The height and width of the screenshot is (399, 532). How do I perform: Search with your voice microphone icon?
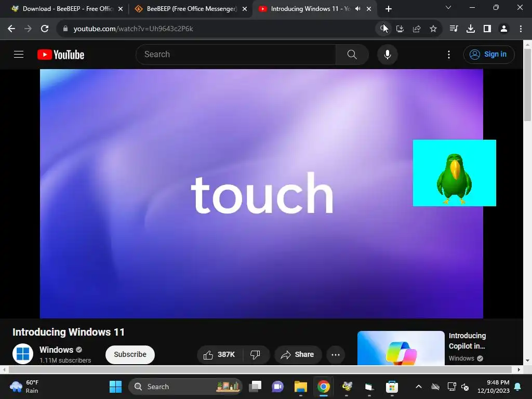click(387, 54)
